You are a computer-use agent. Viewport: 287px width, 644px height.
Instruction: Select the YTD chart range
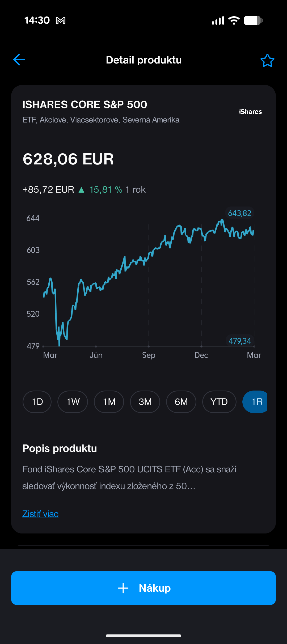(219, 402)
